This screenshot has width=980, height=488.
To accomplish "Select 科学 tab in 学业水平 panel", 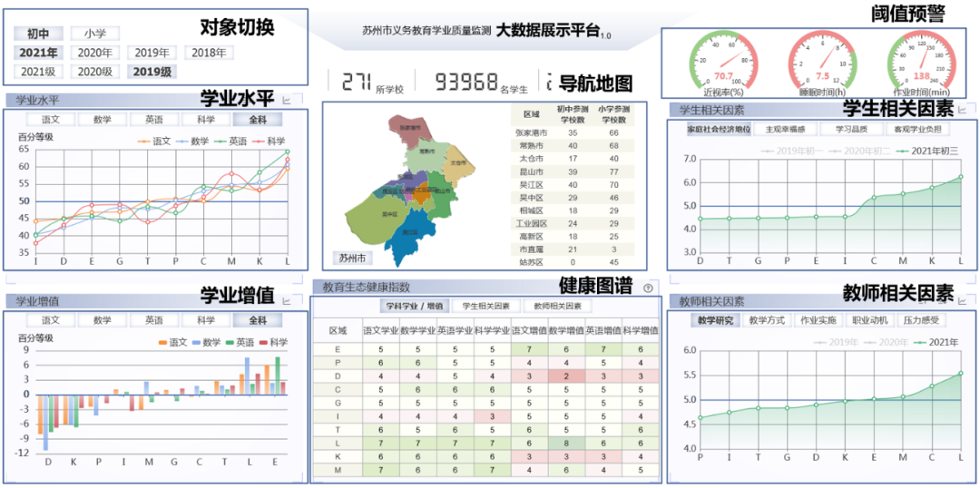I will click(x=206, y=120).
